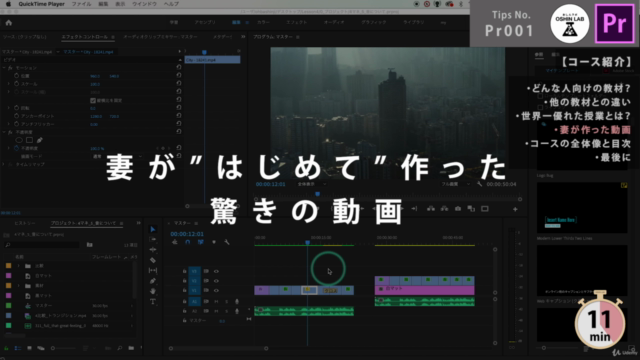The width and height of the screenshot is (640, 360).
Task: Open the Apple menu
Action: click(8, 4)
